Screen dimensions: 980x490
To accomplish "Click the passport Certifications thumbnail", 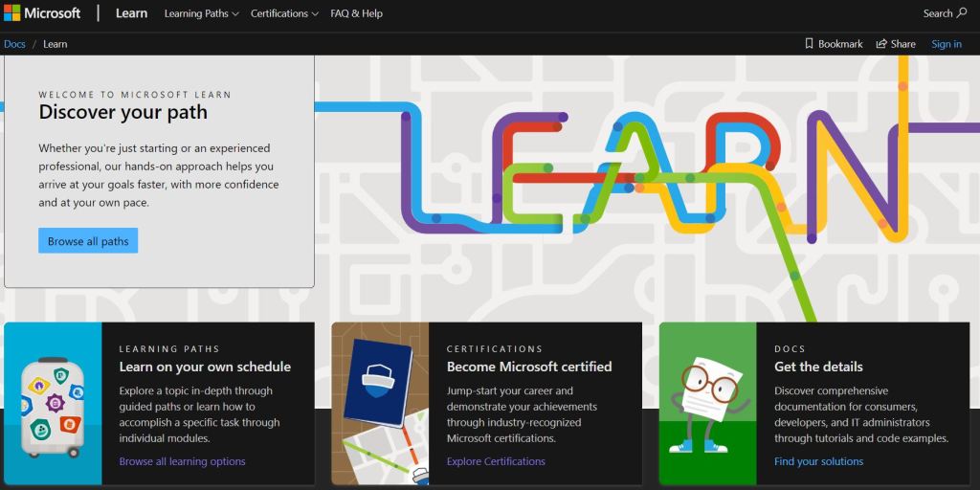I will pos(380,403).
